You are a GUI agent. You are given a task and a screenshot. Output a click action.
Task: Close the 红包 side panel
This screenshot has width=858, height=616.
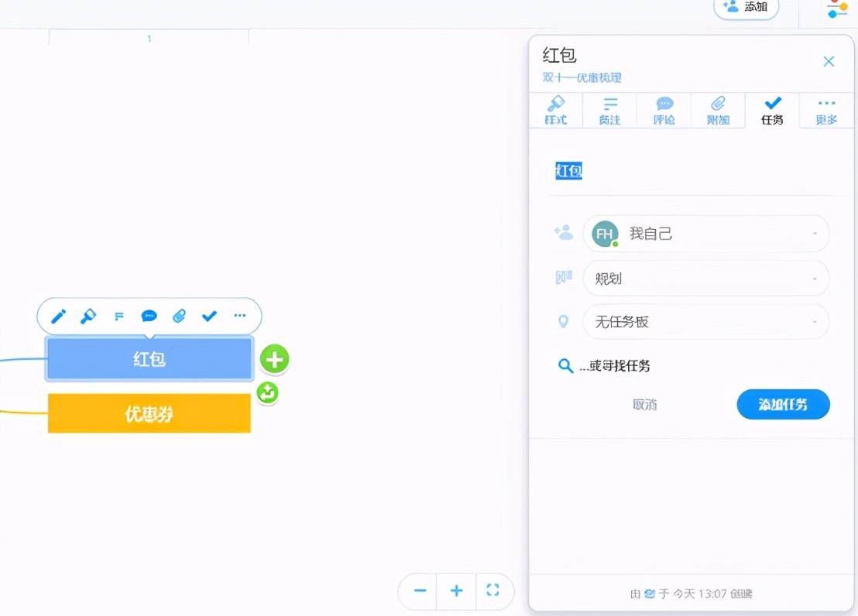pos(829,61)
